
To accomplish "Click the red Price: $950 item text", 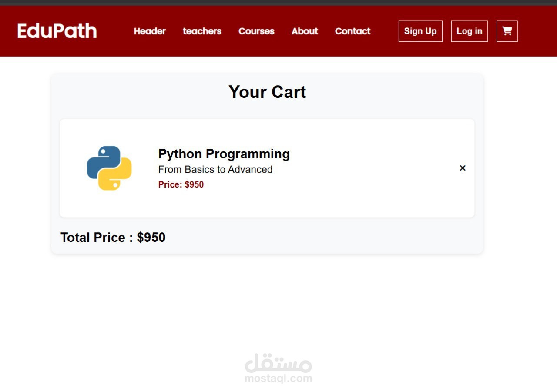I will (181, 184).
